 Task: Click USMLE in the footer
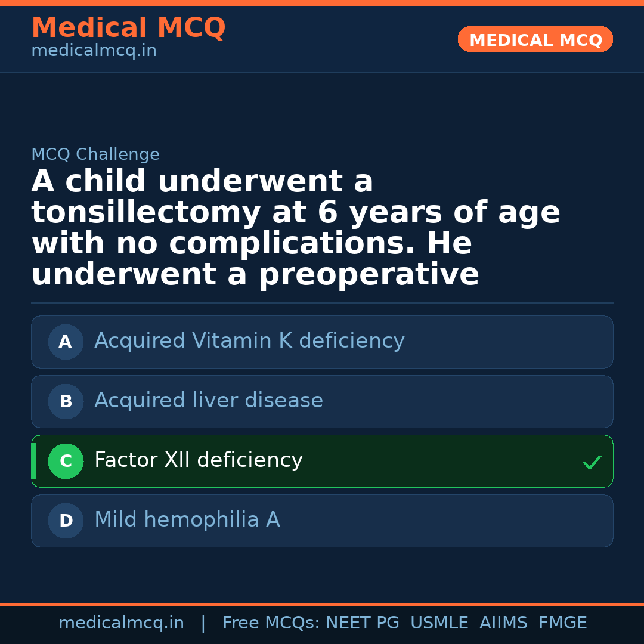point(439,623)
